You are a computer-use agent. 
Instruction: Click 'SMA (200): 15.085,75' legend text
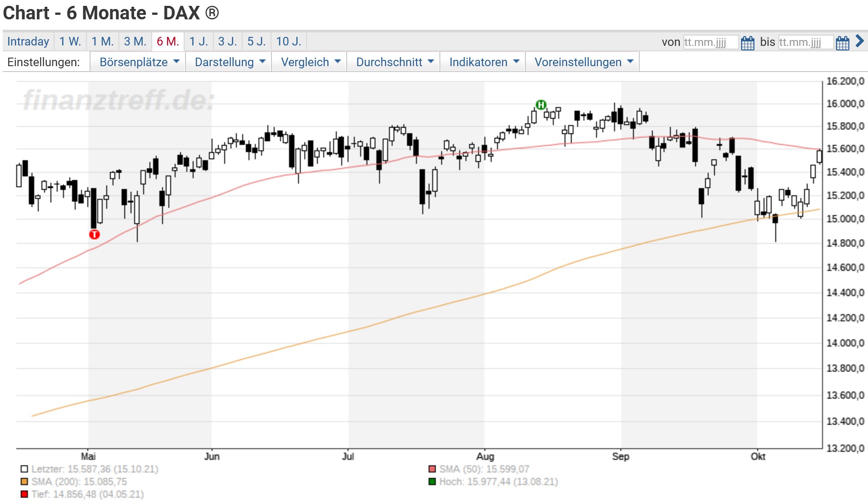tap(79, 481)
